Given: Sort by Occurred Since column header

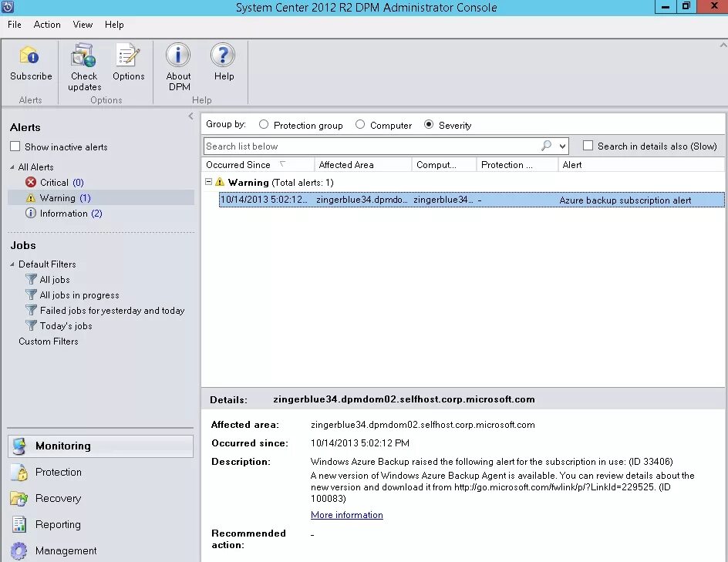Looking at the screenshot, I should click(x=258, y=165).
